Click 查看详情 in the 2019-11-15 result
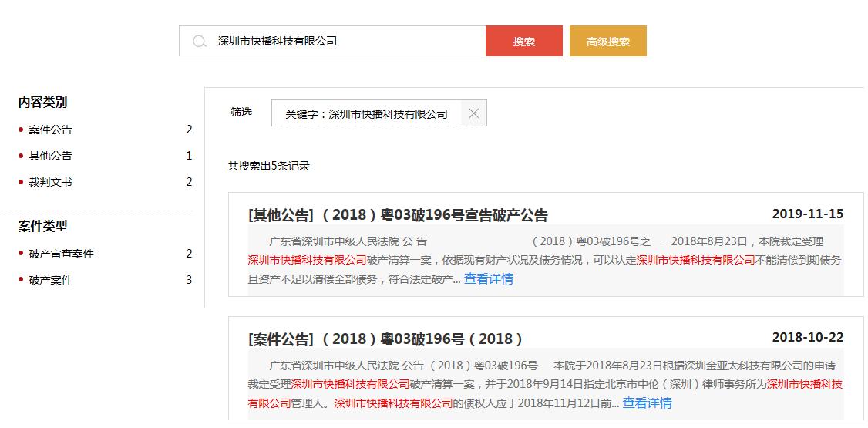 pyautogui.click(x=488, y=278)
